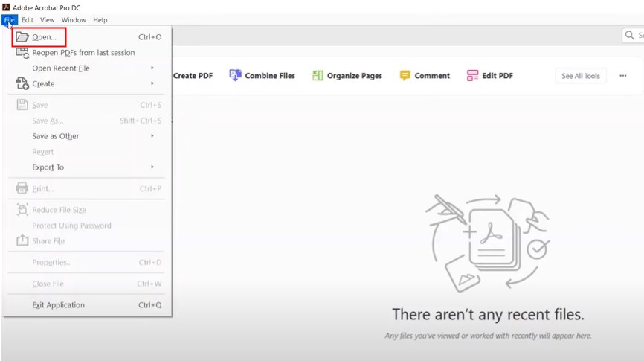Click the open folder icon in File menu
The width and height of the screenshot is (644, 361).
(22, 37)
